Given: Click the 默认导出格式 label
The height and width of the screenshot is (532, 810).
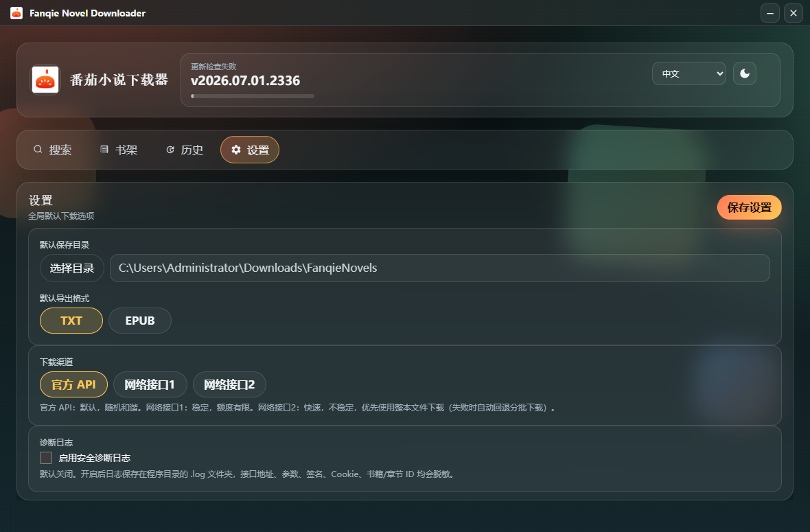Looking at the screenshot, I should (65, 299).
